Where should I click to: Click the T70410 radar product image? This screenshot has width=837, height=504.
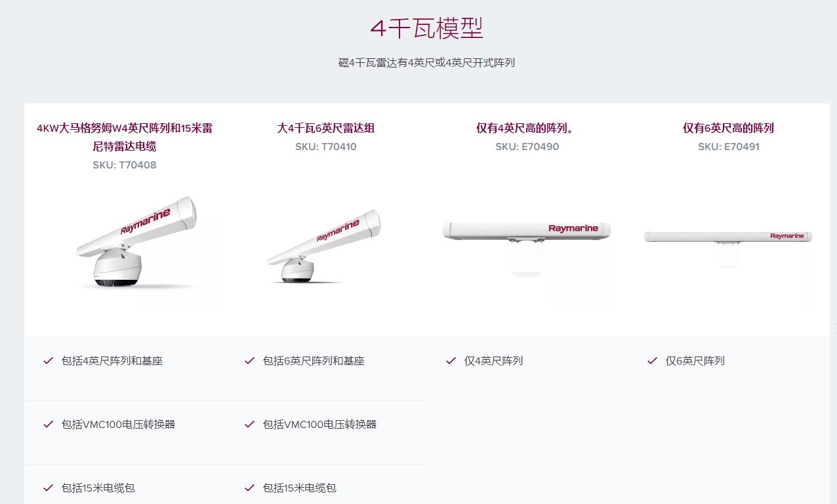coord(323,247)
